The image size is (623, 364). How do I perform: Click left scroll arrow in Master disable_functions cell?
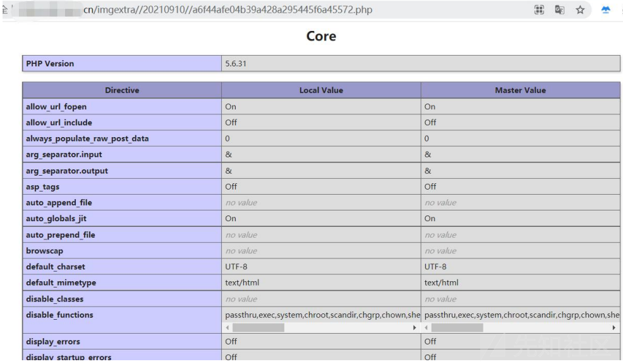[x=427, y=328]
